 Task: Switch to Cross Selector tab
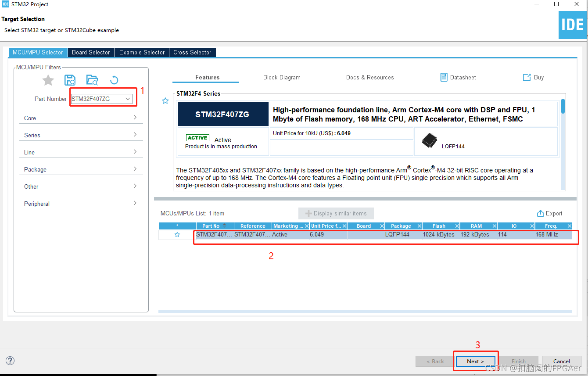pyautogui.click(x=192, y=52)
